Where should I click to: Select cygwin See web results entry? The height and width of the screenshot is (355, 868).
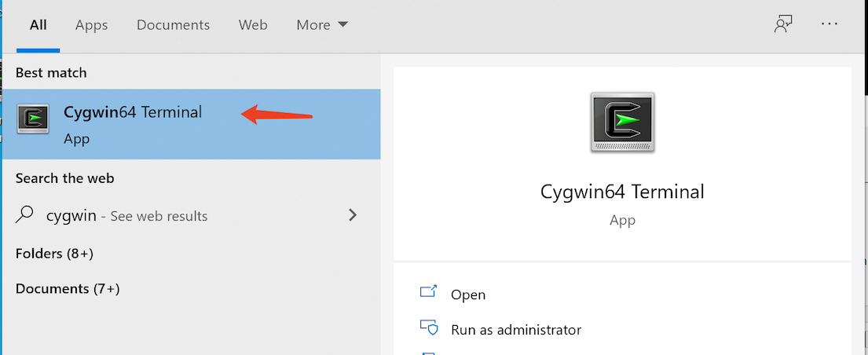pyautogui.click(x=191, y=215)
